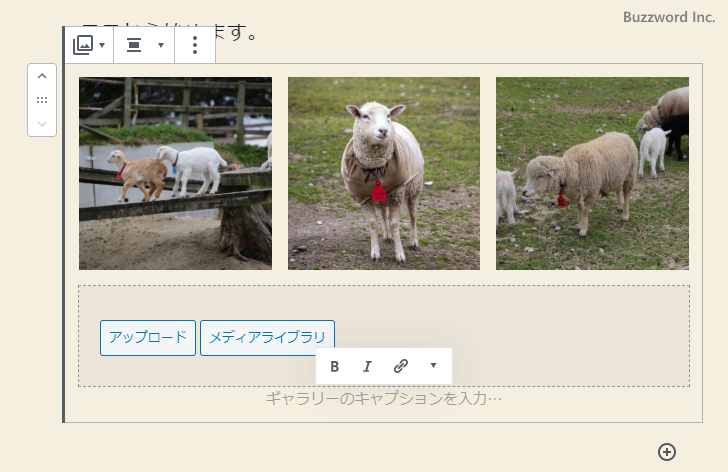Select the grazing sheep photo

point(592,174)
